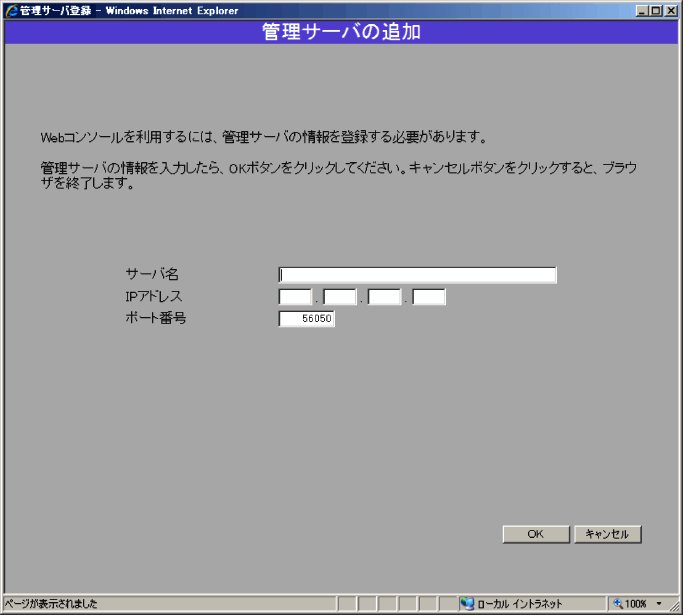Click the ローカル イントラネット status text
This screenshot has width=683, height=615.
(520, 604)
